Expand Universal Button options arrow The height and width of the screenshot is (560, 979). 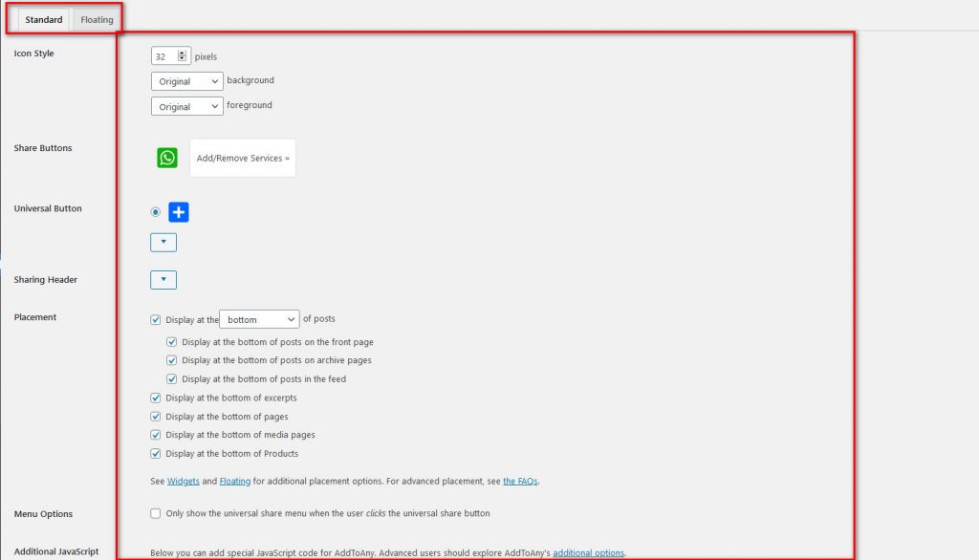point(163,242)
